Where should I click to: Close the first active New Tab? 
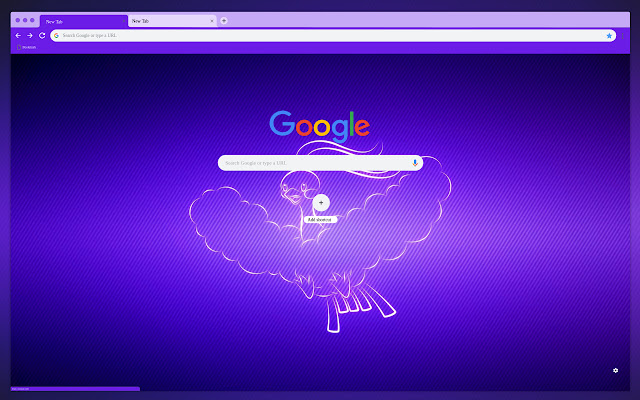coord(123,21)
